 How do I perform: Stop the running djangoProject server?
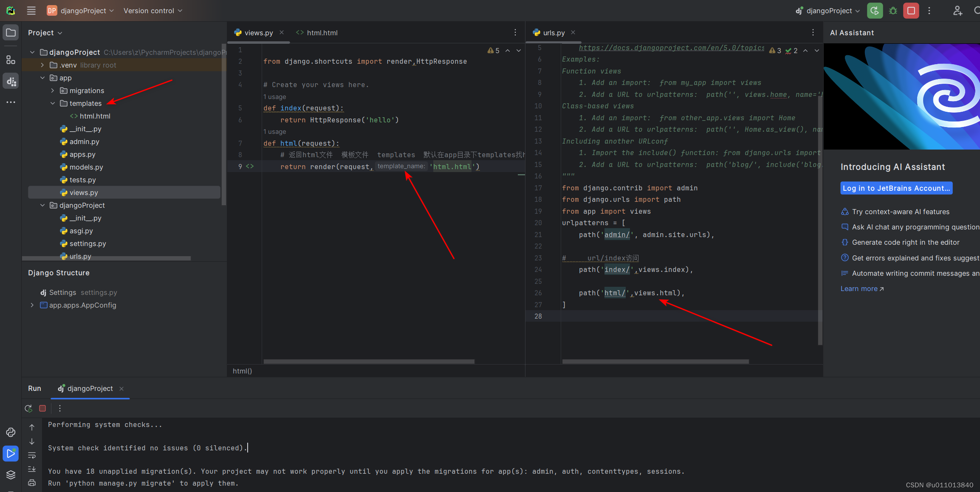(911, 11)
